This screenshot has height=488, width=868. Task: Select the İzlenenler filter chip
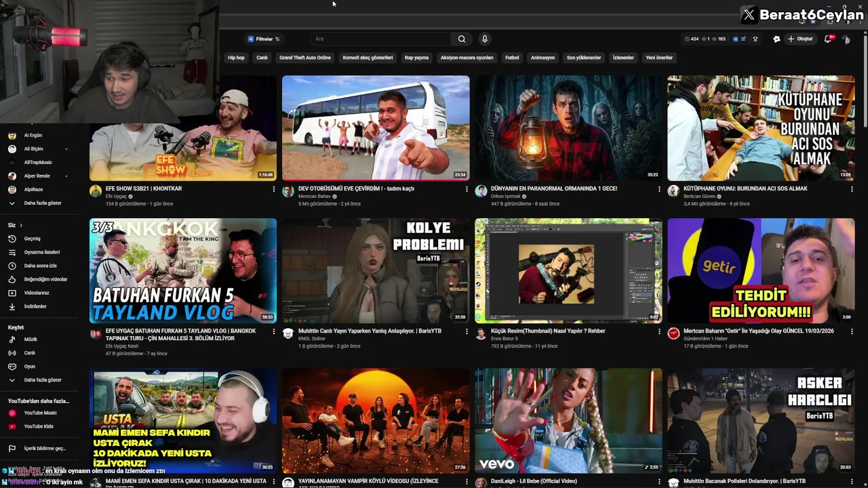tap(623, 58)
